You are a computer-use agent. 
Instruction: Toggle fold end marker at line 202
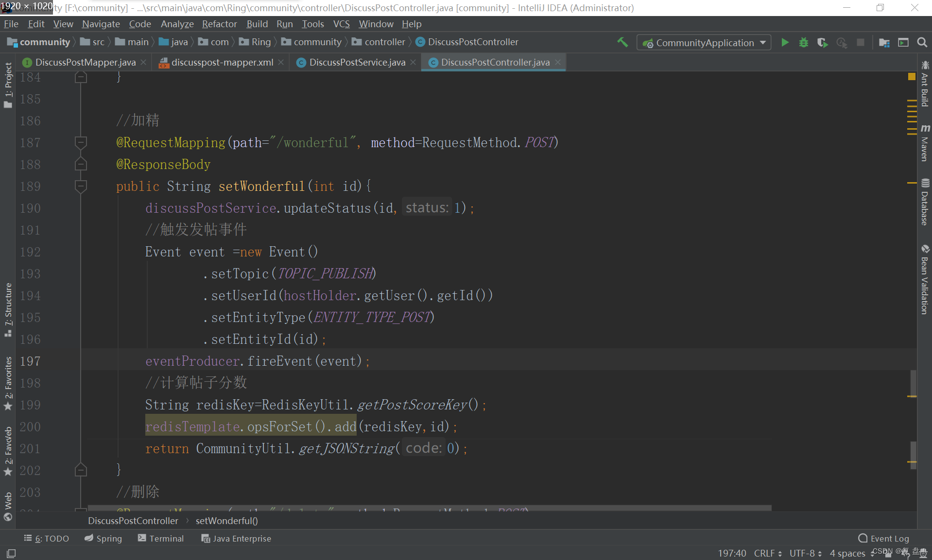point(81,470)
